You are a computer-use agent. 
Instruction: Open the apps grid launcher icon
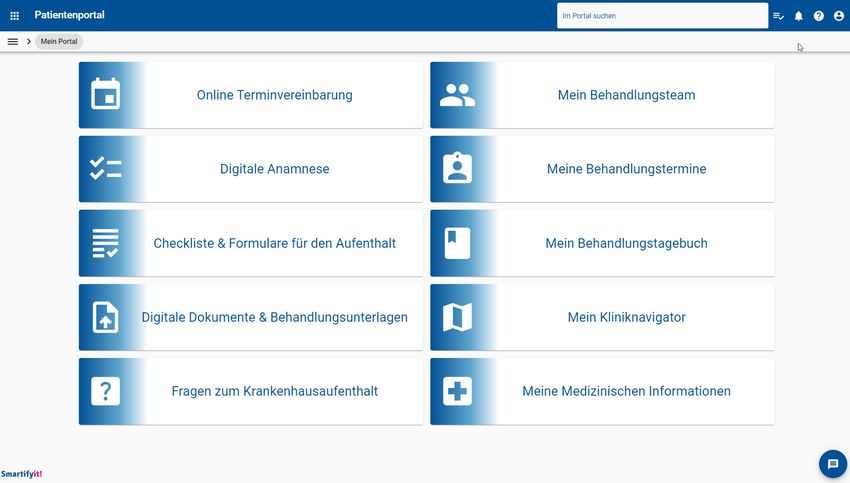coord(14,16)
